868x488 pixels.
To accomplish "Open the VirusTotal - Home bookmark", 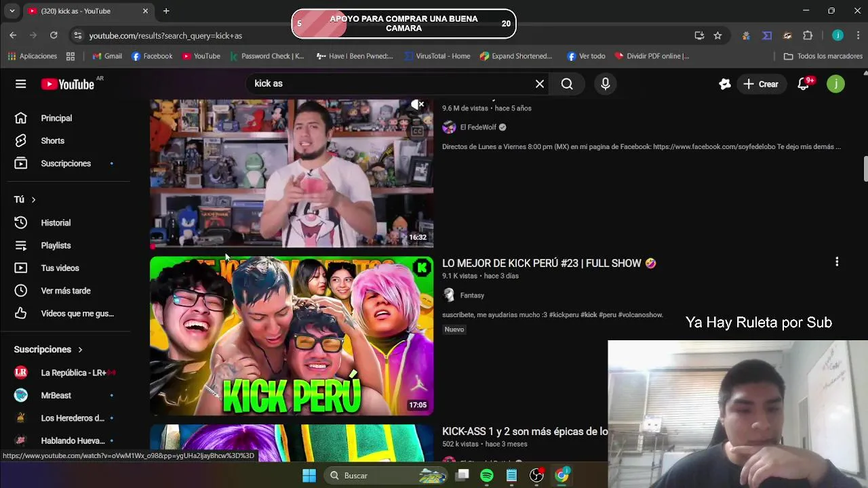I will pos(437,56).
